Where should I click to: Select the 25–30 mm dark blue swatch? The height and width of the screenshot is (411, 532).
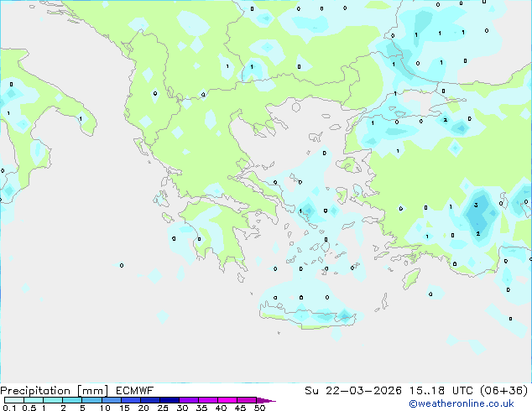169,400
